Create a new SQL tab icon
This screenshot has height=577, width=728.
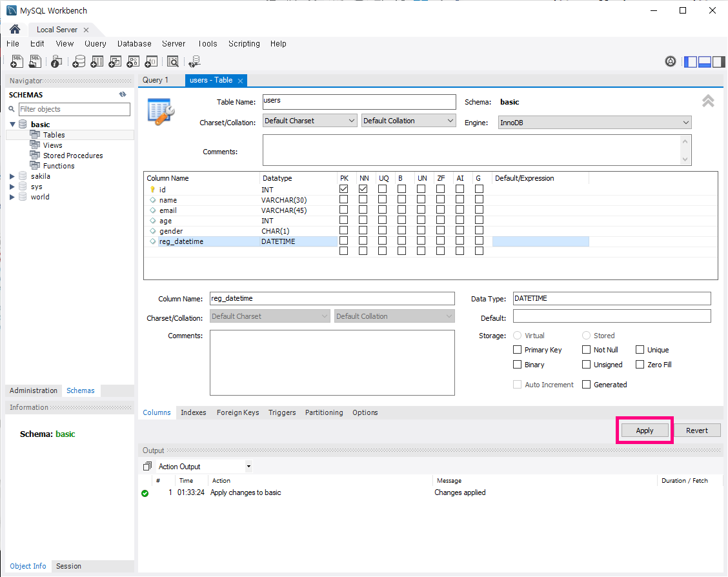[x=17, y=61]
